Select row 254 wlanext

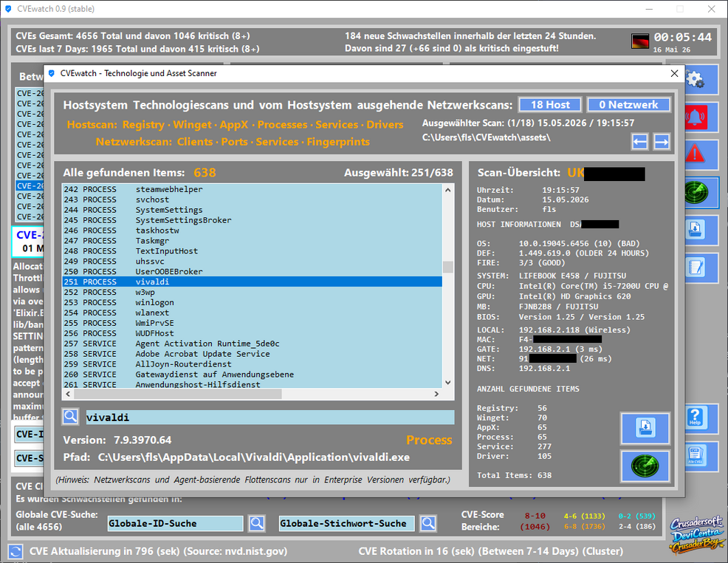tap(252, 313)
